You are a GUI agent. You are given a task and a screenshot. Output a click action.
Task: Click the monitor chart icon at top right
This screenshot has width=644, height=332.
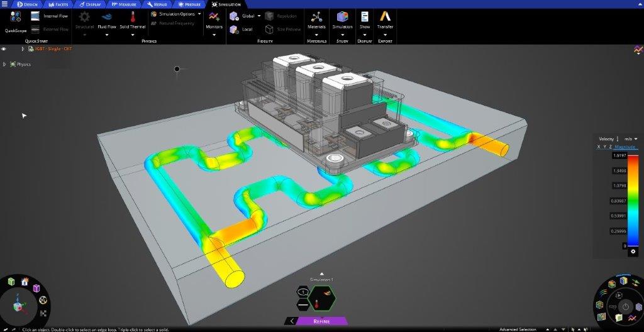click(x=638, y=50)
